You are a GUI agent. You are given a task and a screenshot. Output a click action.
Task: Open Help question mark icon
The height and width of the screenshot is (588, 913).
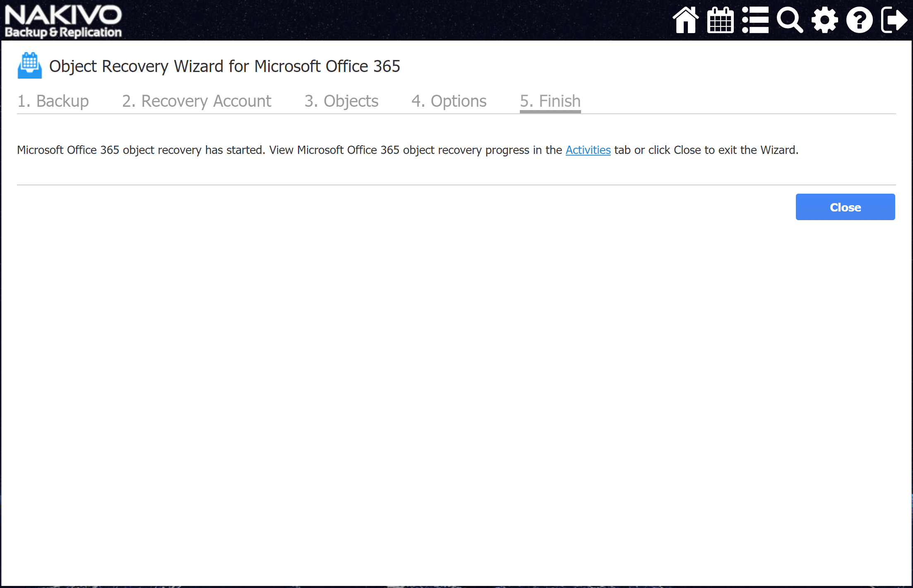click(859, 20)
